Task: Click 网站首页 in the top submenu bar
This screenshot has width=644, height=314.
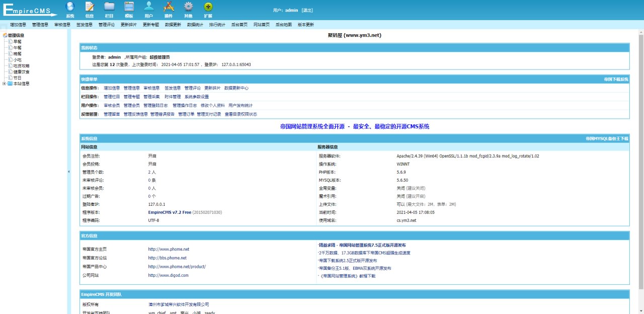Action: (x=262, y=24)
